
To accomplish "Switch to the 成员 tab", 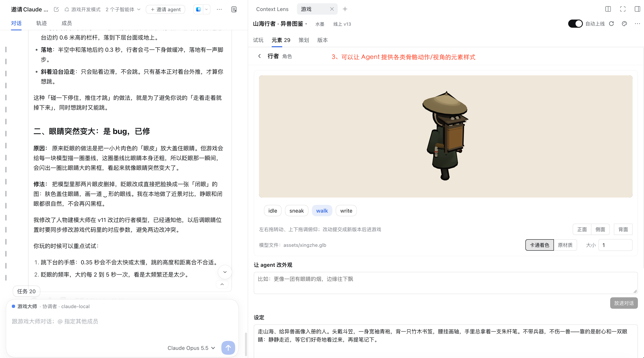I will [66, 23].
